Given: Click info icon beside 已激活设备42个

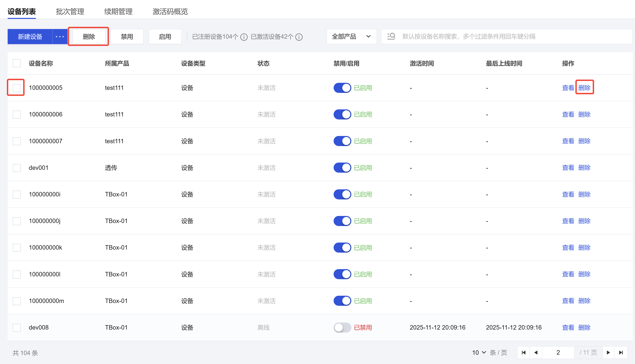Looking at the screenshot, I should [299, 37].
